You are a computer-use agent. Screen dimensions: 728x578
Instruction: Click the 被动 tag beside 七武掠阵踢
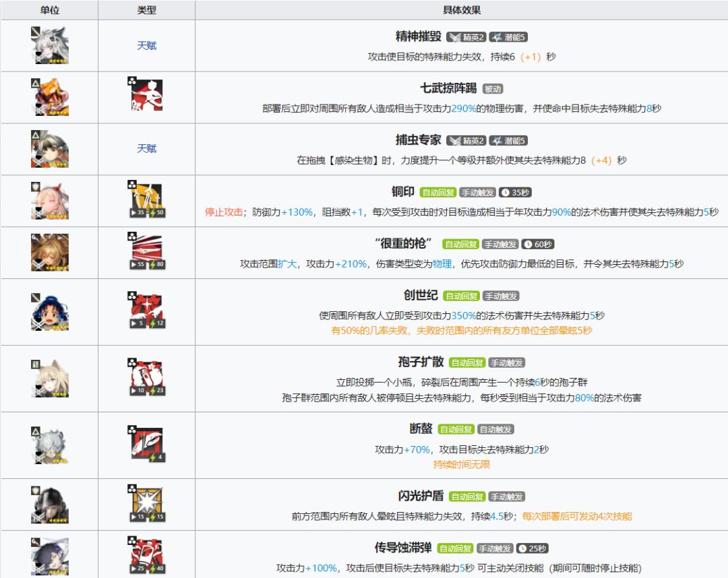(x=493, y=89)
